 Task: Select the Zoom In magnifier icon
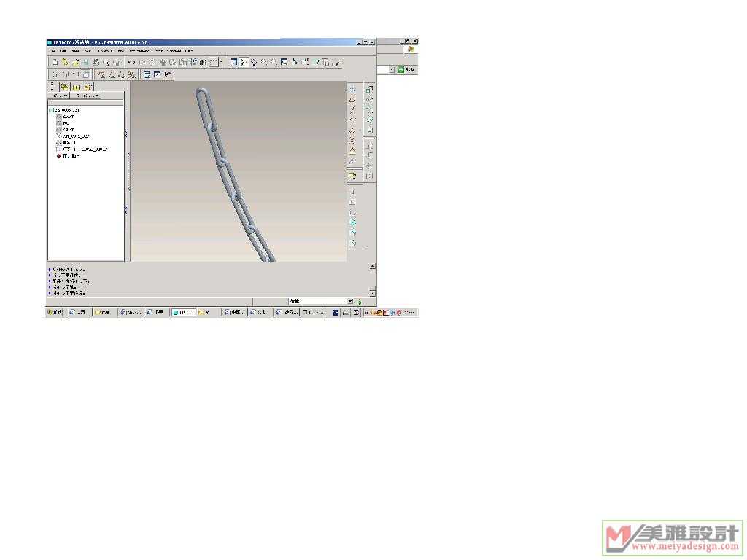[x=263, y=63]
